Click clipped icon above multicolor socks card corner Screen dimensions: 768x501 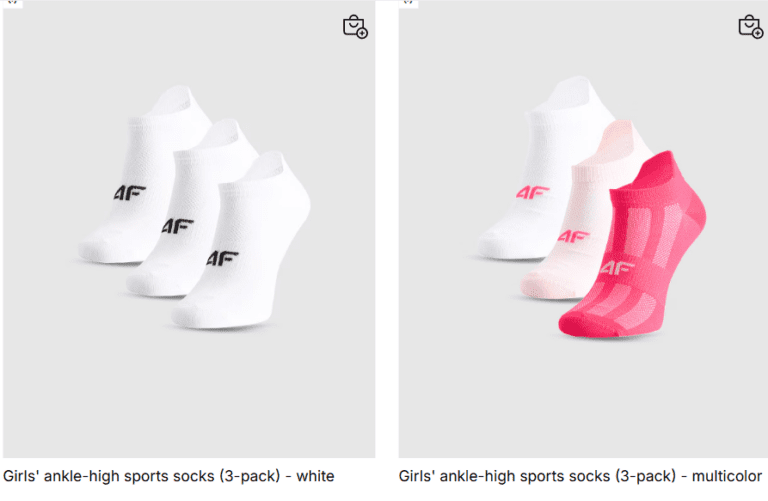click(x=408, y=3)
